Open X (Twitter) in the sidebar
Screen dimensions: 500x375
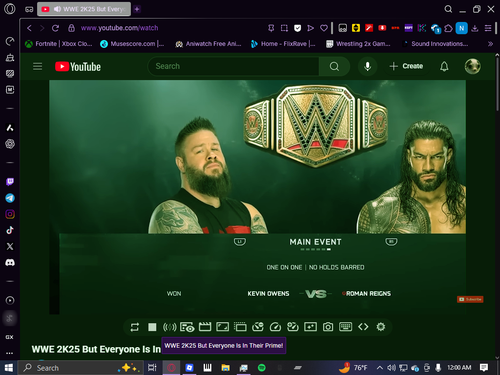10,246
